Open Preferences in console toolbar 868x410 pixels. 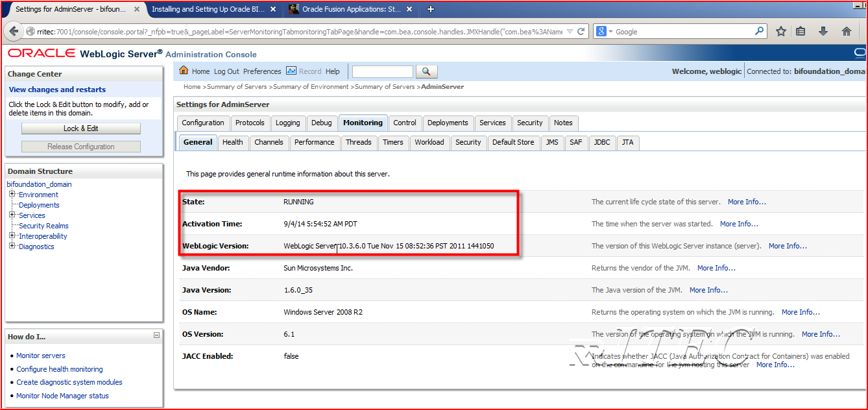(262, 71)
